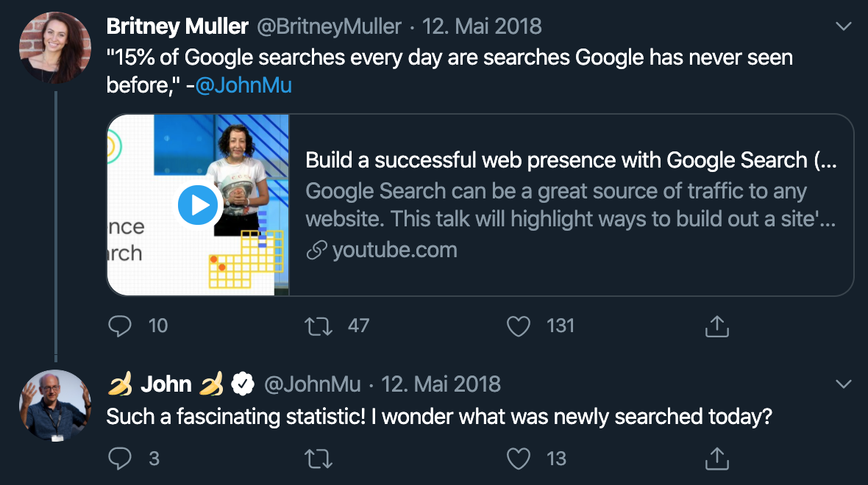868x485 pixels.
Task: Retweet Britney Muller's tweet
Action: click(x=319, y=326)
